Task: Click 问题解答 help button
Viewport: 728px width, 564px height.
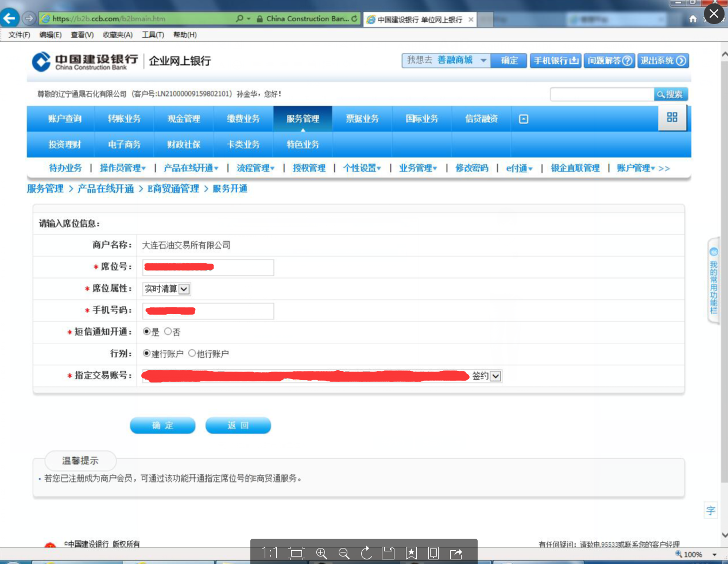Action: click(609, 60)
